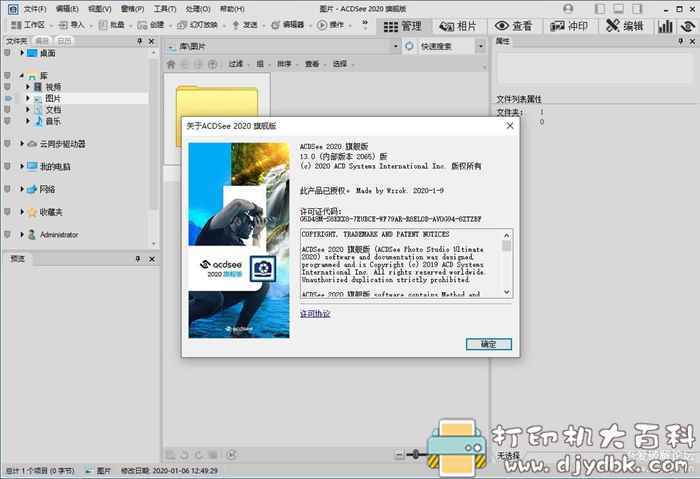This screenshot has height=479, width=700.
Task: Close the Folders pane
Action: (151, 42)
